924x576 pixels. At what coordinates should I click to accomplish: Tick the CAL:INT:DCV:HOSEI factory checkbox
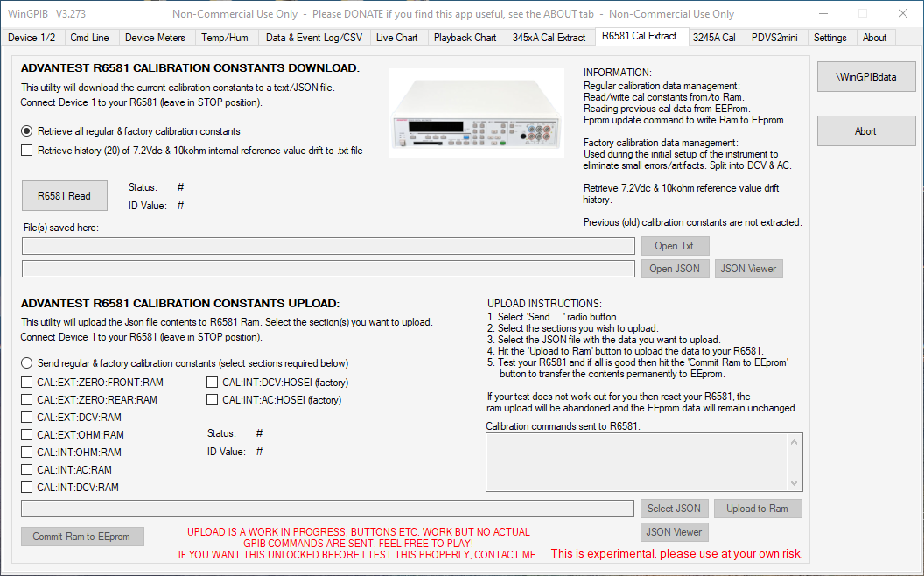[213, 383]
